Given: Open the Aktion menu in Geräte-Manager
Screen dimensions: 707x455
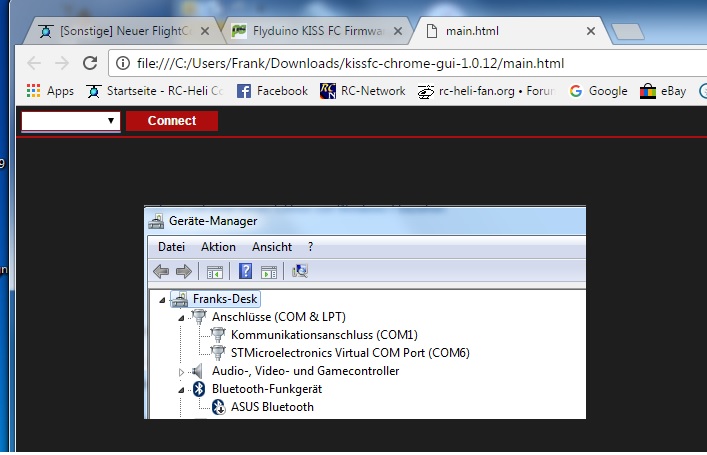Looking at the screenshot, I should [218, 246].
